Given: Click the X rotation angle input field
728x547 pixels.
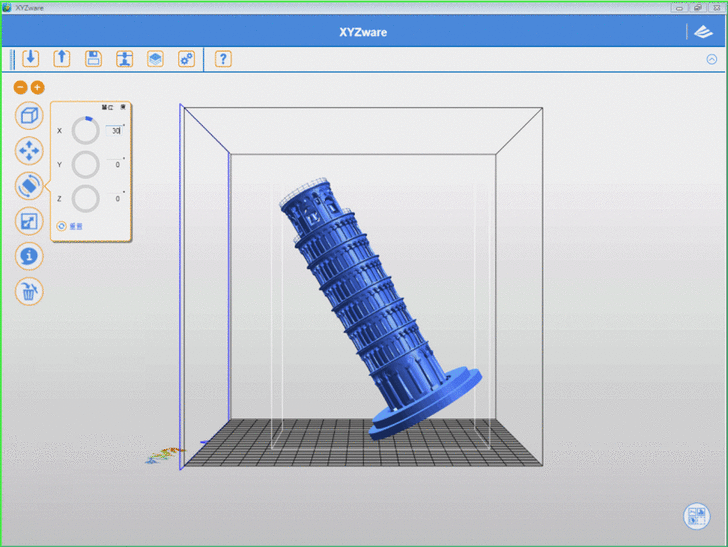Looking at the screenshot, I should (x=115, y=130).
